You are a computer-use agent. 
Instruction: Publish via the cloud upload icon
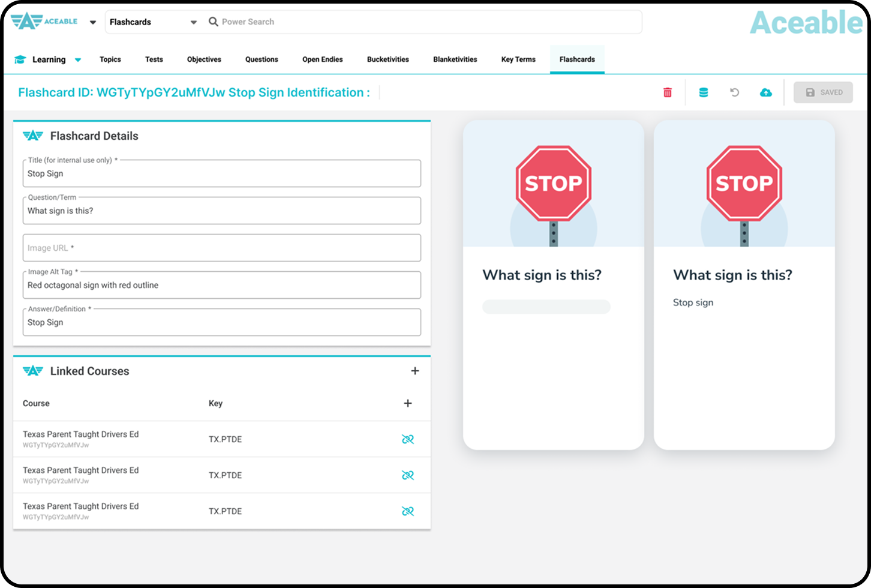pyautogui.click(x=766, y=92)
